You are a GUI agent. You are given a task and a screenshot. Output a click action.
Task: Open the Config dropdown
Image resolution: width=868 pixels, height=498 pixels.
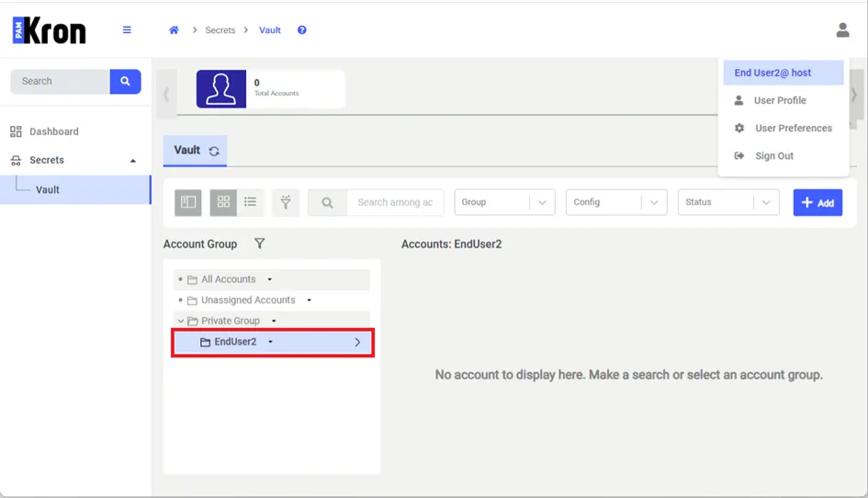pos(616,202)
